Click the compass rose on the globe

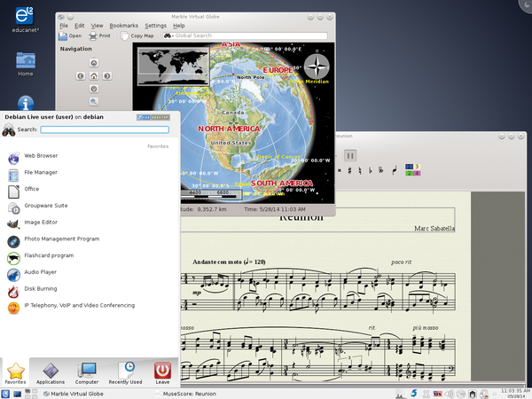tap(317, 66)
